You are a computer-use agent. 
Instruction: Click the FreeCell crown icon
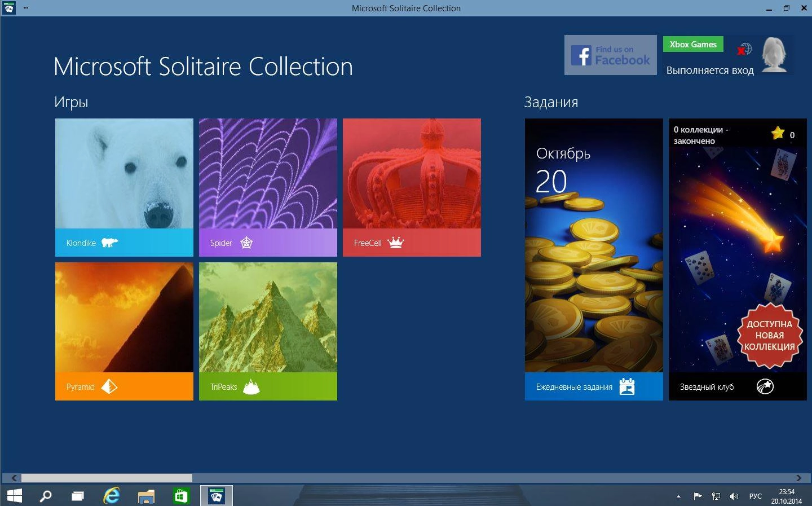396,243
